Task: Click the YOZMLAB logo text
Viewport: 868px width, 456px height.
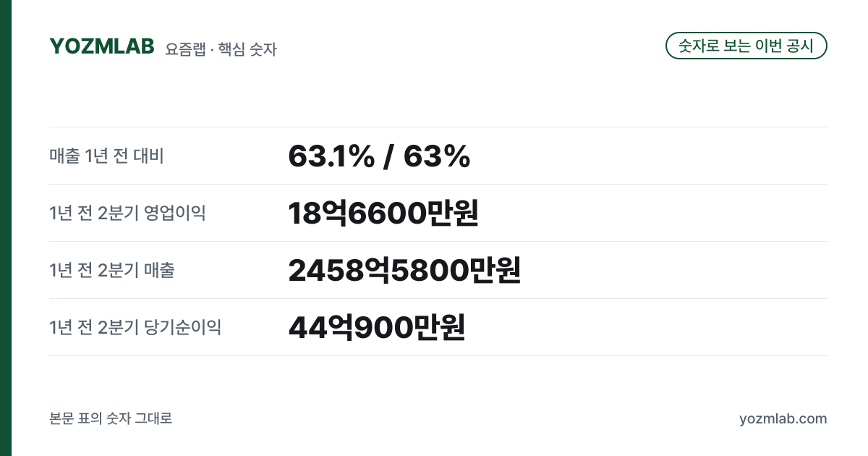Action: 102,46
